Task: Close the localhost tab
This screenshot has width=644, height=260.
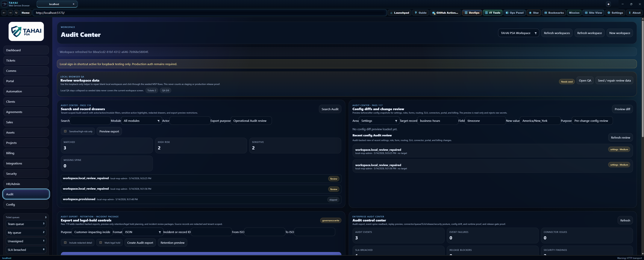Action: (x=73, y=4)
